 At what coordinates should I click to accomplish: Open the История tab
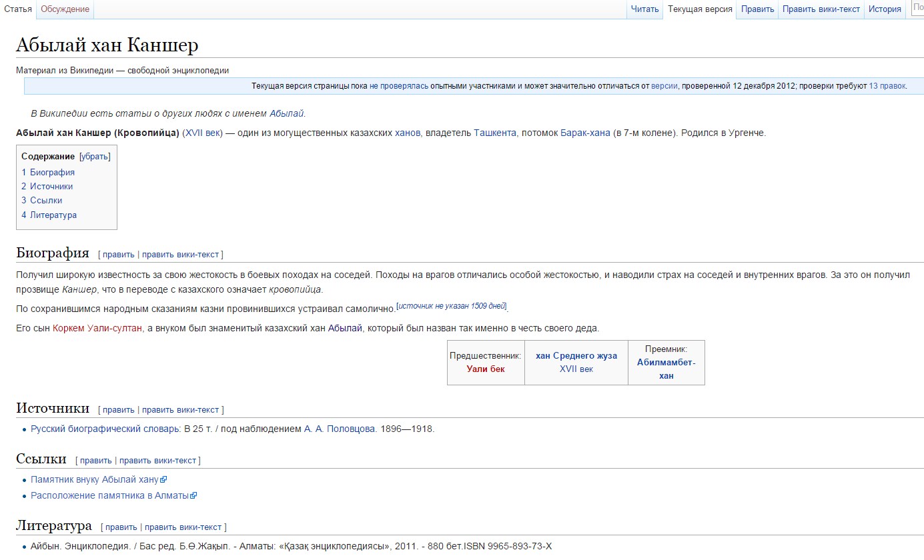click(885, 9)
